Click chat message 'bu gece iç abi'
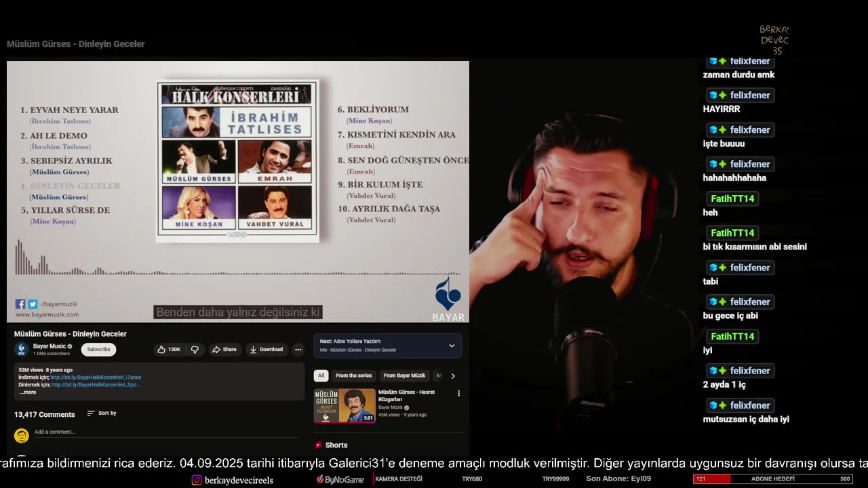Image resolution: width=868 pixels, height=488 pixels. (730, 316)
